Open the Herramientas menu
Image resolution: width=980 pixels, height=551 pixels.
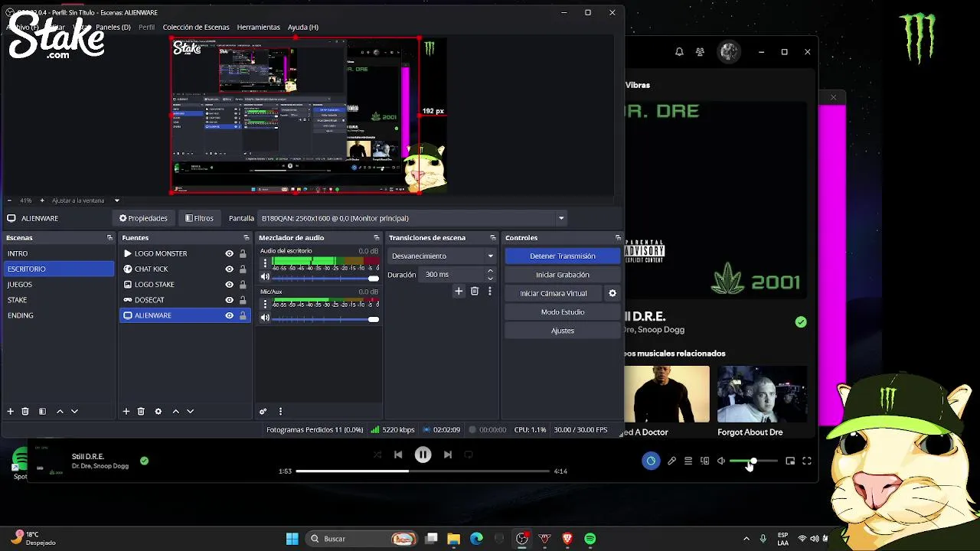258,27
